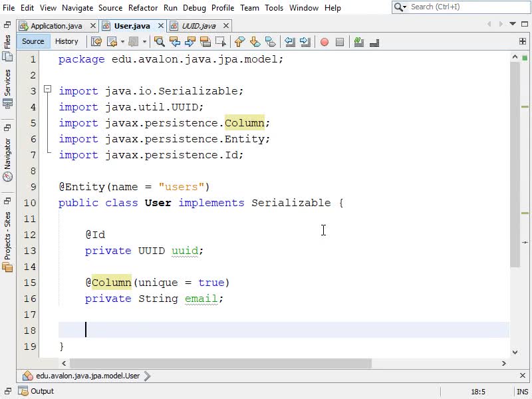Screen dimensions: 532x399
Task: Open the Profile menu
Action: 223,8
